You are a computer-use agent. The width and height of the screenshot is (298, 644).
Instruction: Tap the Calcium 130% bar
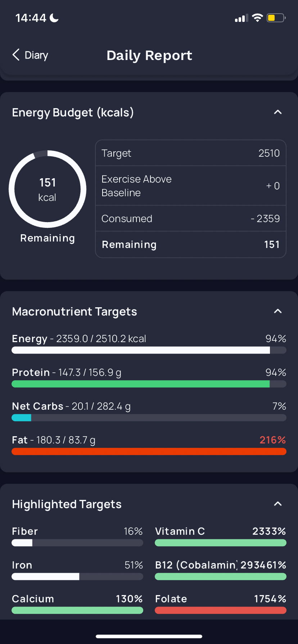77,610
